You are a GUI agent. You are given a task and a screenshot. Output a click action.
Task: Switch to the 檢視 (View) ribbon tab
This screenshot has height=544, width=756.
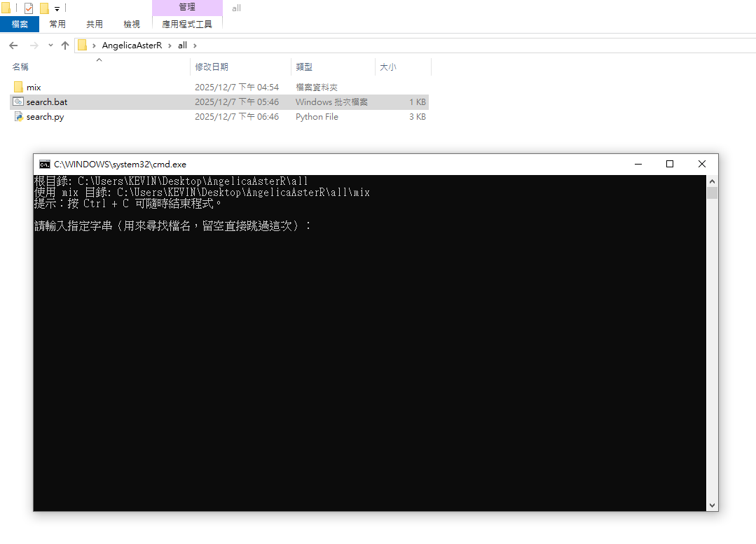pos(132,24)
